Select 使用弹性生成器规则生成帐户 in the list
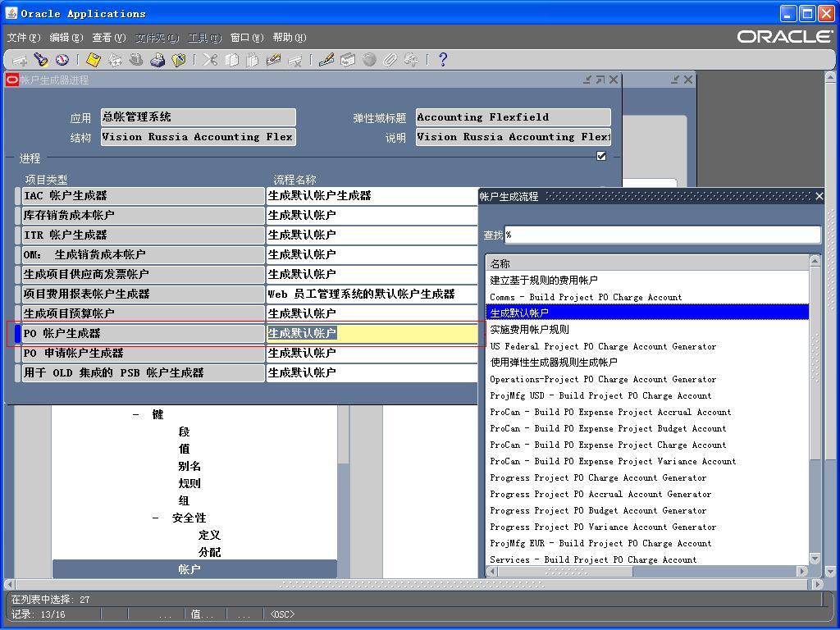The height and width of the screenshot is (630, 840). click(647, 362)
